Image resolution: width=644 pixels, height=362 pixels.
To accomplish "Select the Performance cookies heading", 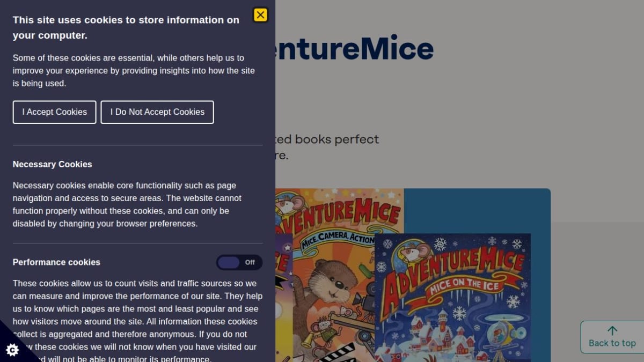I will (56, 262).
